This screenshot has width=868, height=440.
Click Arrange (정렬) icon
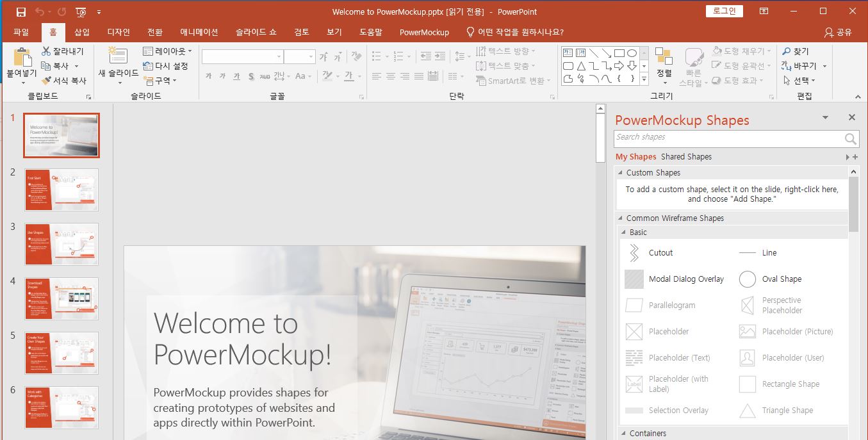pos(664,56)
